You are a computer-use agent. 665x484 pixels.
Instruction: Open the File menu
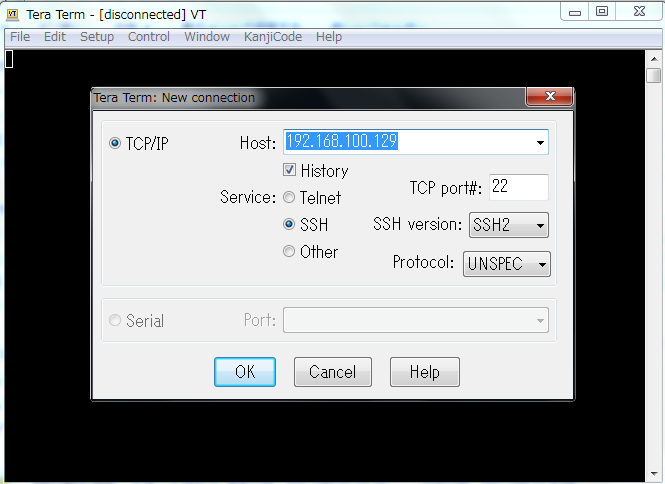[x=20, y=37]
